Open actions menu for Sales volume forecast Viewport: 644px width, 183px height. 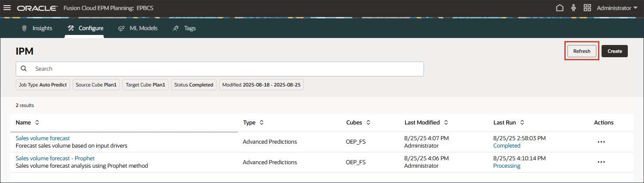[601, 142]
